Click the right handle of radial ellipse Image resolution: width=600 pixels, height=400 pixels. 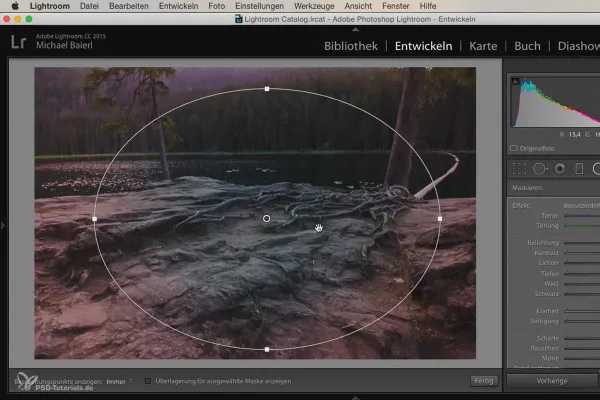[440, 219]
